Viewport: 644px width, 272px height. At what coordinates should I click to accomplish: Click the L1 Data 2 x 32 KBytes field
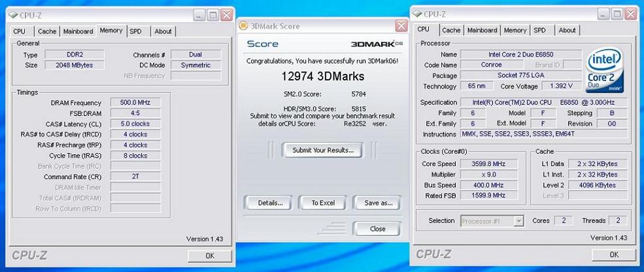[x=598, y=163]
